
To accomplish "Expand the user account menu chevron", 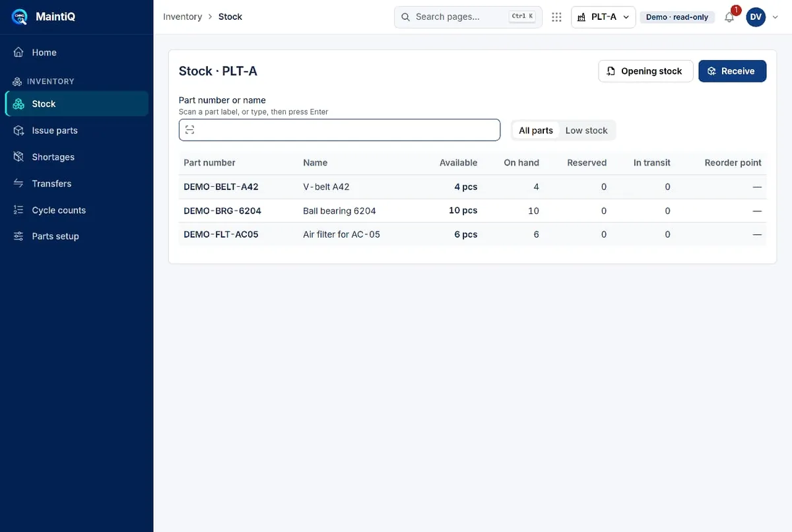I will (x=775, y=17).
